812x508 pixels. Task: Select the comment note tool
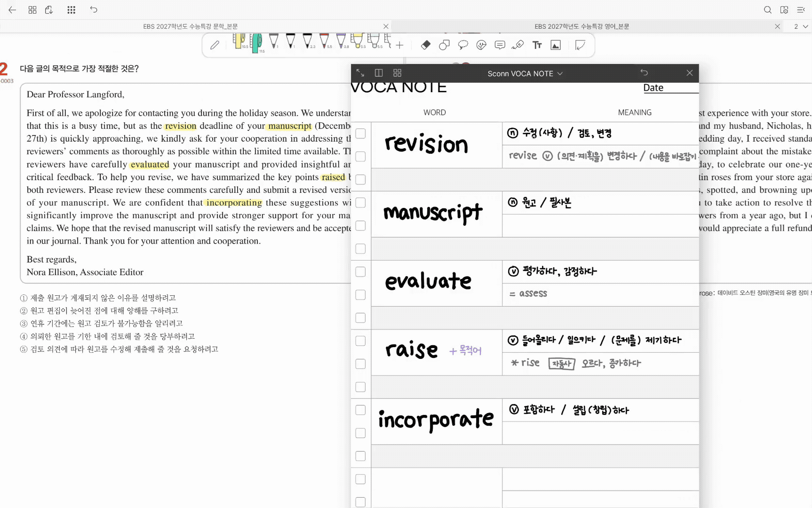click(x=500, y=45)
